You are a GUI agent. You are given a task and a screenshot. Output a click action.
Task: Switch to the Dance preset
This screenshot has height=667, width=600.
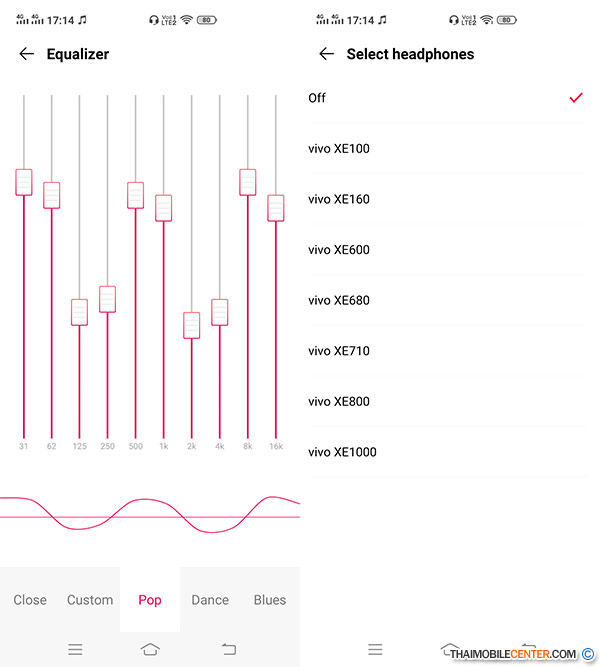(x=210, y=600)
